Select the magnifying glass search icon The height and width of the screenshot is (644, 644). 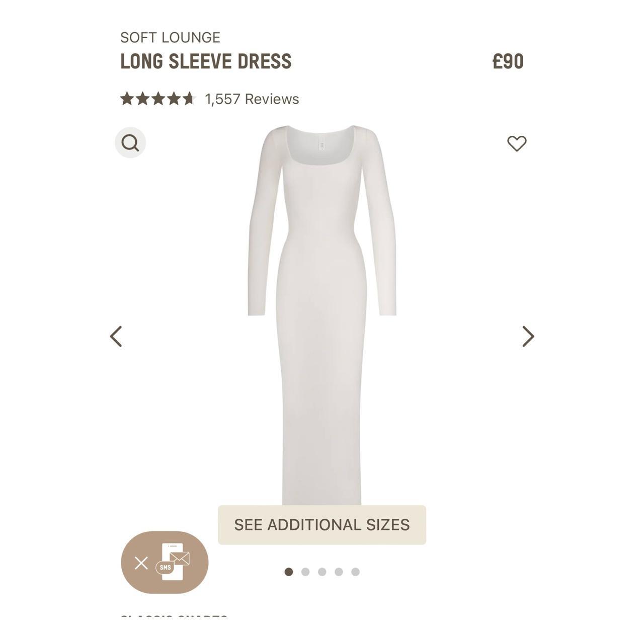(130, 143)
